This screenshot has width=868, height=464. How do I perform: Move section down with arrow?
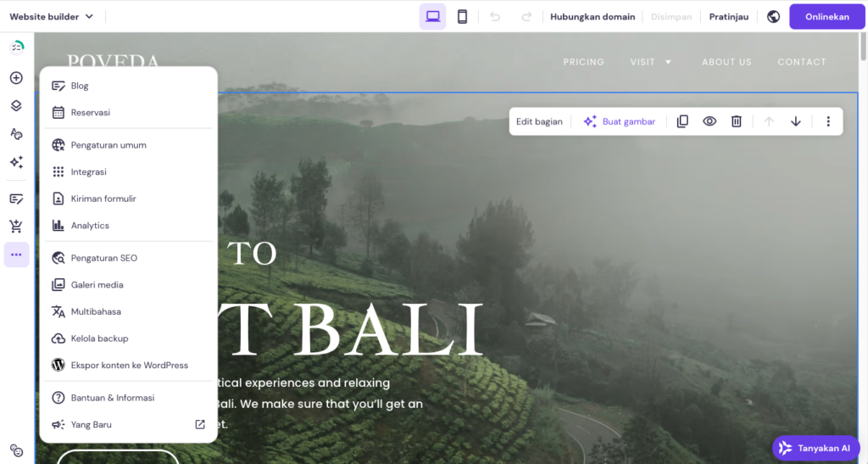[x=795, y=121]
